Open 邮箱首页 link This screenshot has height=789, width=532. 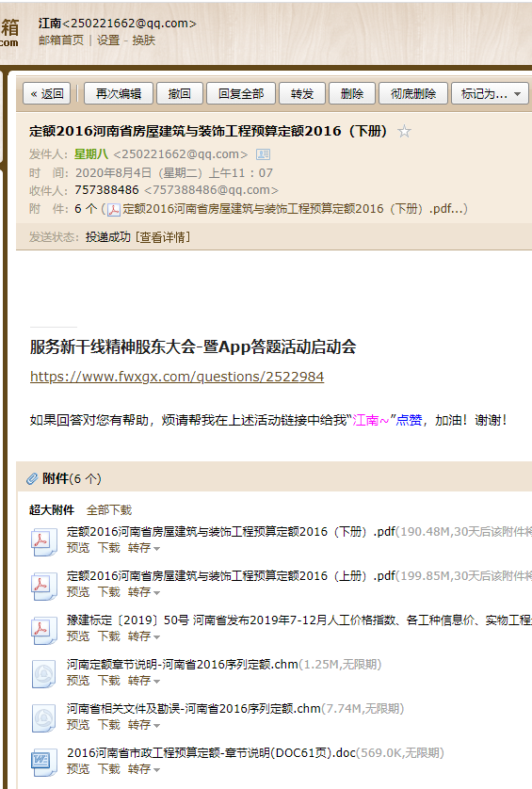[x=61, y=40]
